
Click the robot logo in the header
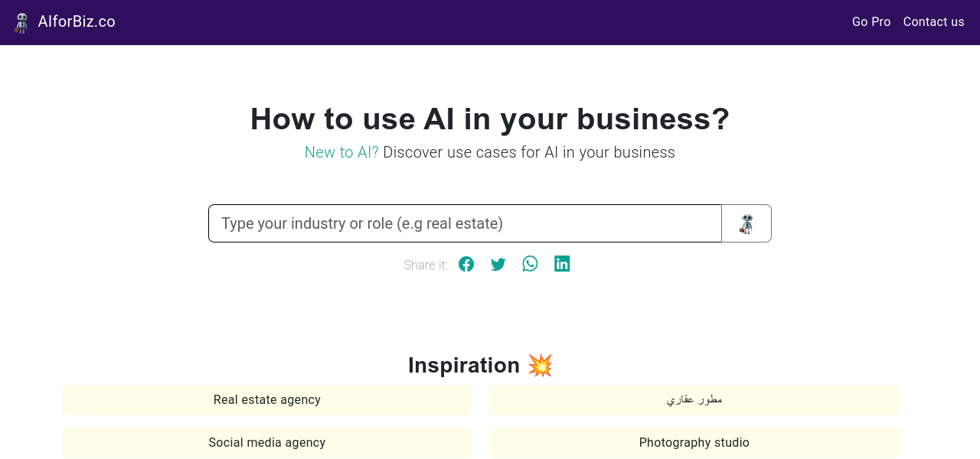coord(21,22)
